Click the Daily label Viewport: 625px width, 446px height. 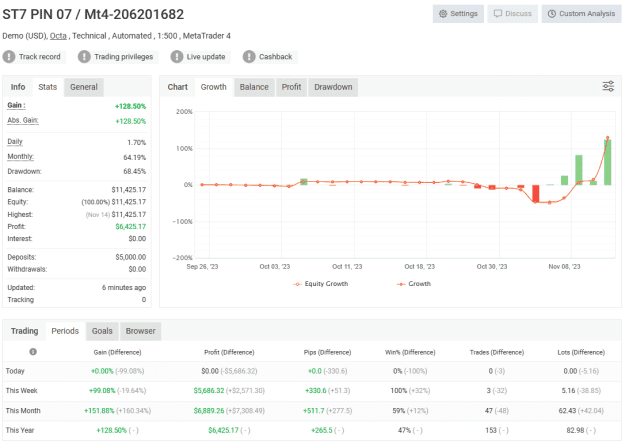coord(15,141)
